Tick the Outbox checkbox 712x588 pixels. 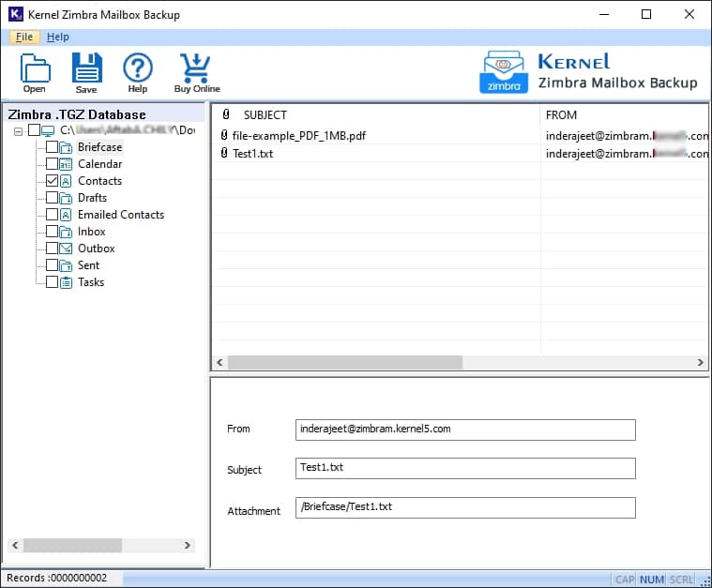(52, 248)
